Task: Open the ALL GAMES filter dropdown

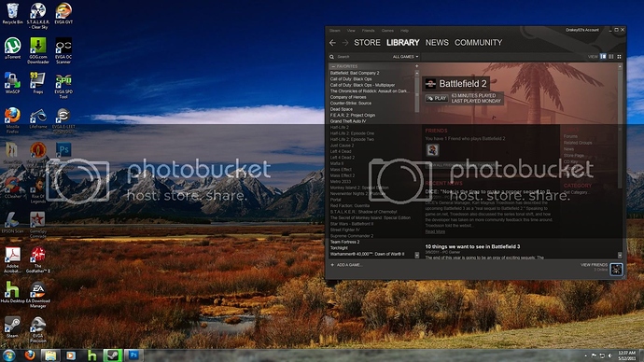Action: pyautogui.click(x=405, y=57)
